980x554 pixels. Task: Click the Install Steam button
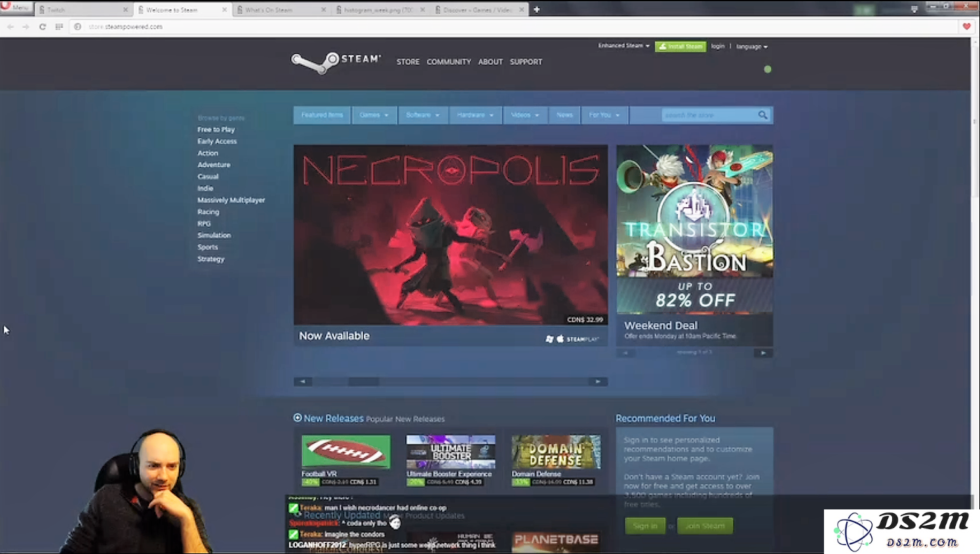pos(680,47)
